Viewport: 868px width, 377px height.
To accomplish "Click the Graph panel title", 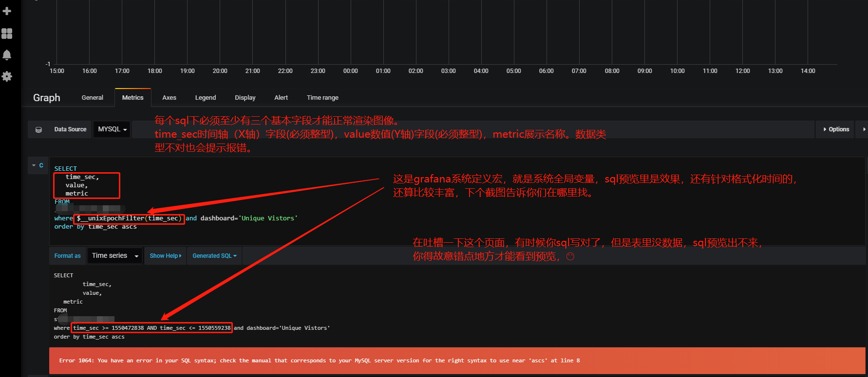I will tap(47, 98).
